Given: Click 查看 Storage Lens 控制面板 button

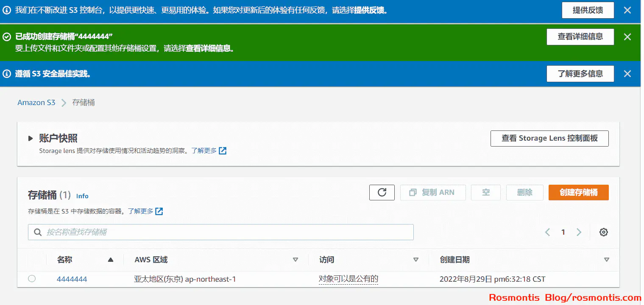Looking at the screenshot, I should tap(549, 139).
